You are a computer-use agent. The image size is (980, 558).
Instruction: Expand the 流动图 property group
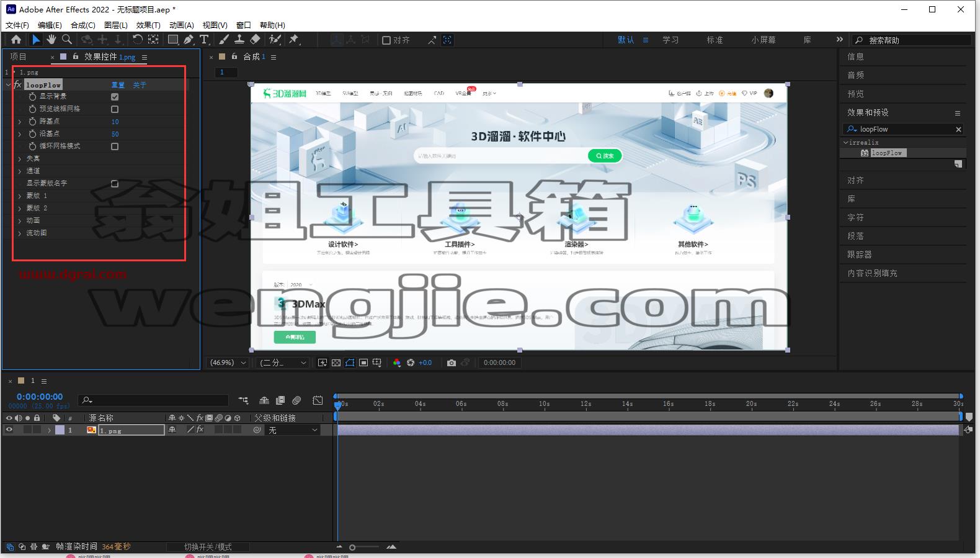(x=20, y=233)
